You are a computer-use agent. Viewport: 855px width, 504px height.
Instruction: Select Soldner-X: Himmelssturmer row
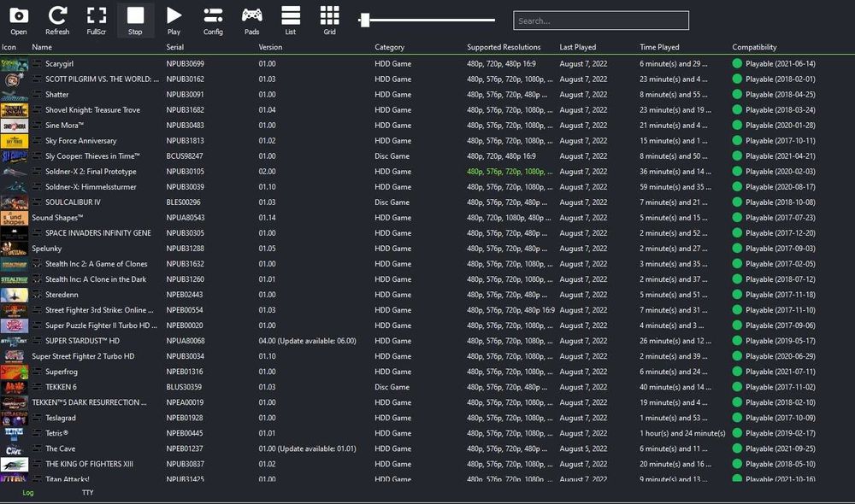coord(427,187)
